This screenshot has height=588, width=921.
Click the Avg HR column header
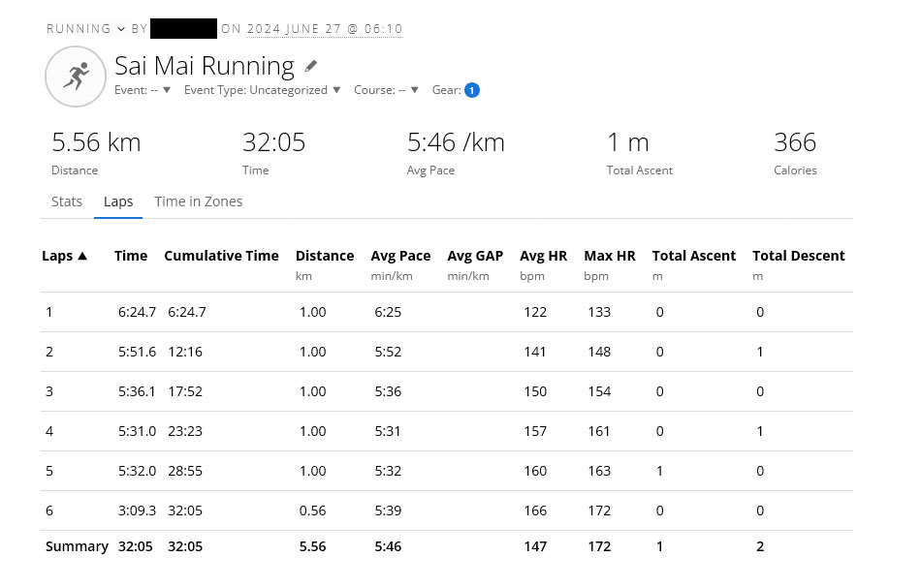(543, 256)
